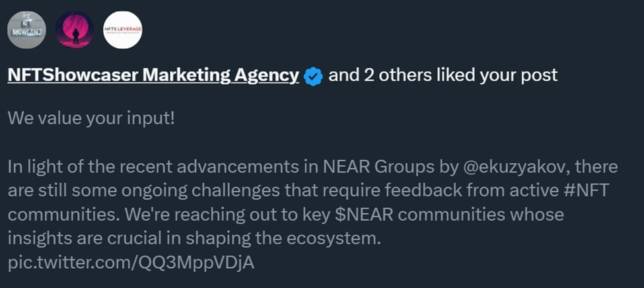Open NFTShowcaser Marketing Agency profile name

[x=153, y=75]
